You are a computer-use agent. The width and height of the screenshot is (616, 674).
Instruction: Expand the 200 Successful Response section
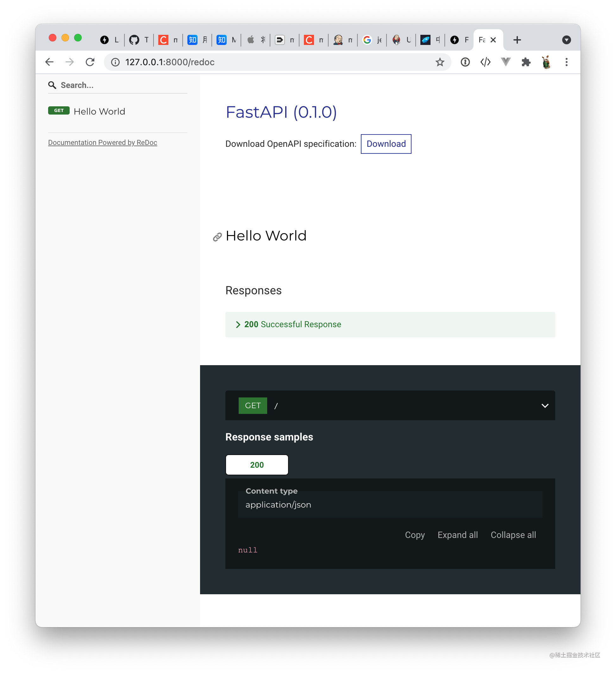coord(390,324)
